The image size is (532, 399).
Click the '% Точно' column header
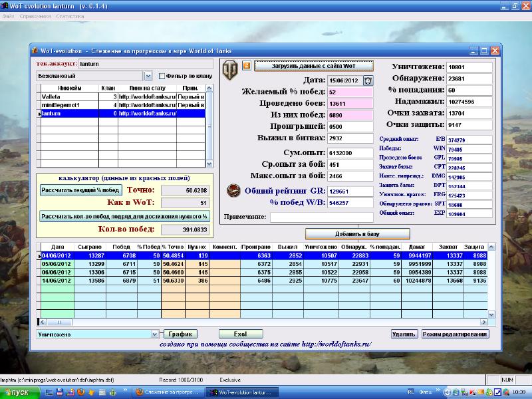pos(173,247)
